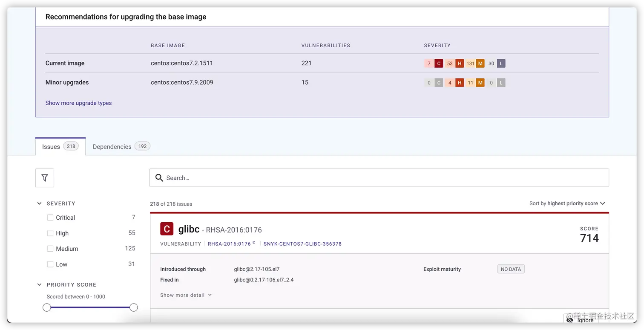Screen dimensions: 644x330
Task: Click Minor upgrades grey C severity badge
Action: (439, 83)
